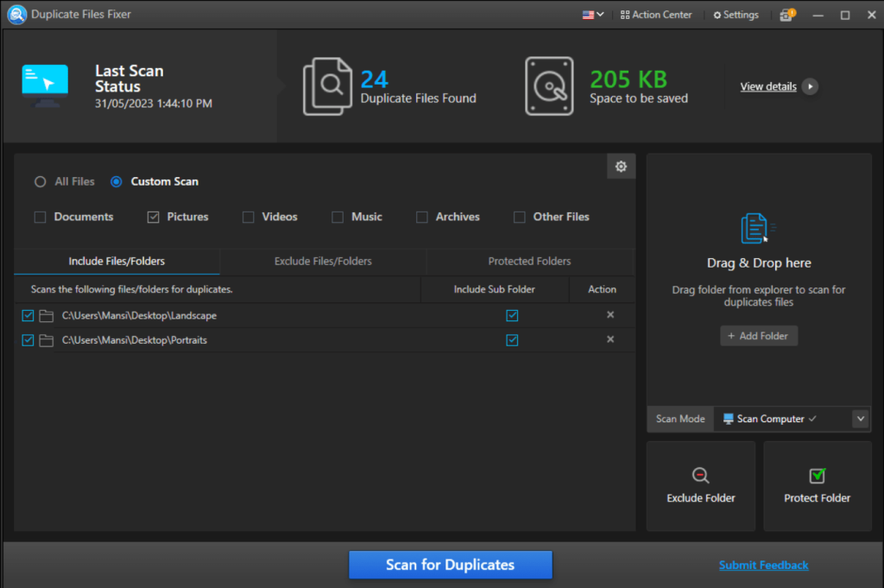
Task: Click the Last Scan Status monitor icon
Action: (x=45, y=85)
